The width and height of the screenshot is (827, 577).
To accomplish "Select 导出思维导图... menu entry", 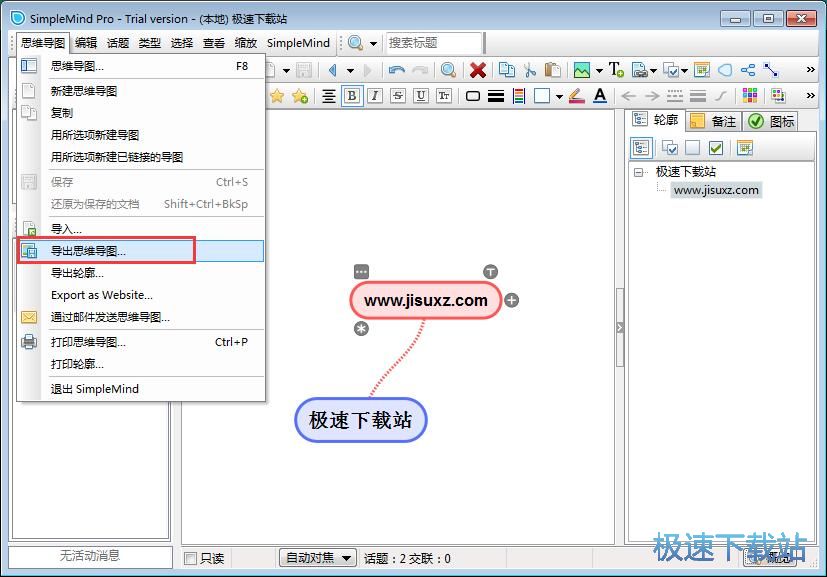I will (141, 251).
